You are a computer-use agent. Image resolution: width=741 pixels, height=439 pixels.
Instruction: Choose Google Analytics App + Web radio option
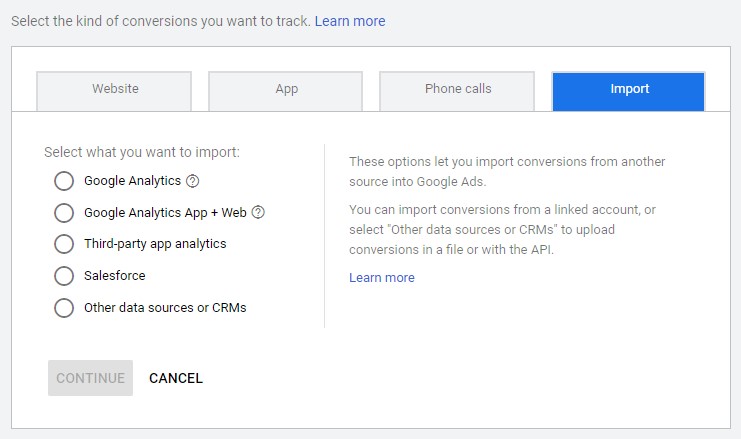click(x=64, y=213)
